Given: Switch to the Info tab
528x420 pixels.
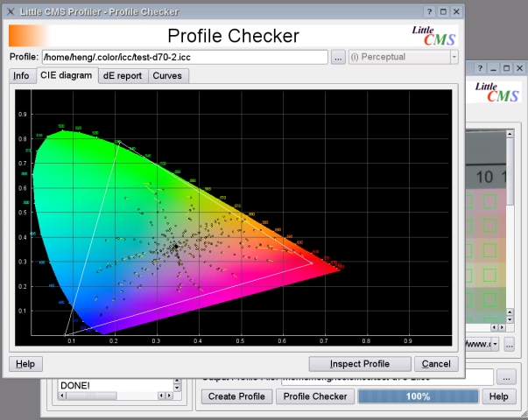Looking at the screenshot, I should (x=21, y=76).
